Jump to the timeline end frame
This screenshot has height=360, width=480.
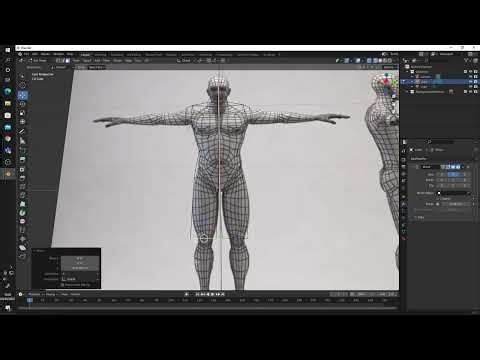pos(223,294)
